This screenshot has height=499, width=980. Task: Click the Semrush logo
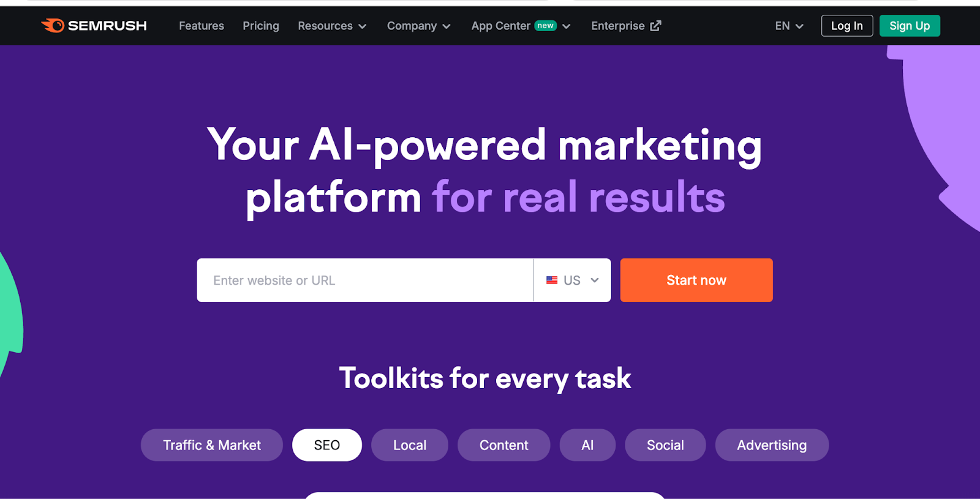[93, 26]
